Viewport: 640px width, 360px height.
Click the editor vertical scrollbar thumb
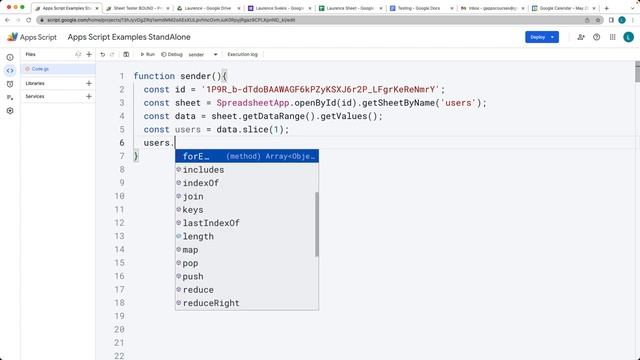coord(637,72)
